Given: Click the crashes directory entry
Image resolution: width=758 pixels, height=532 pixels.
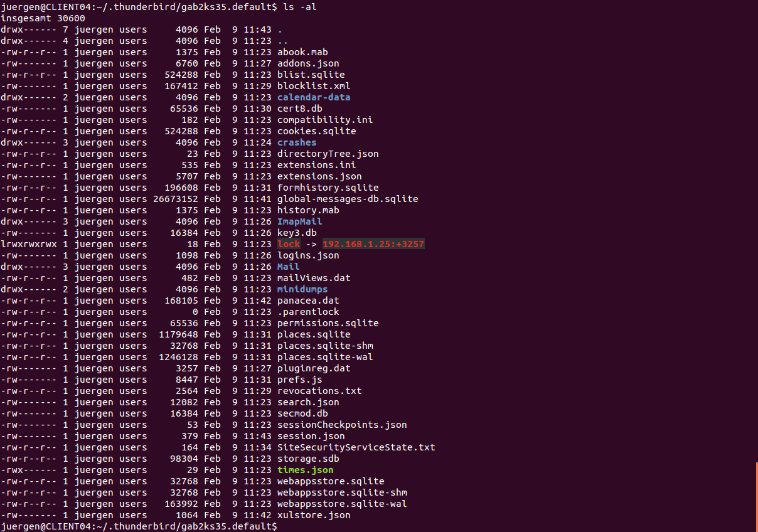Looking at the screenshot, I should 297,142.
